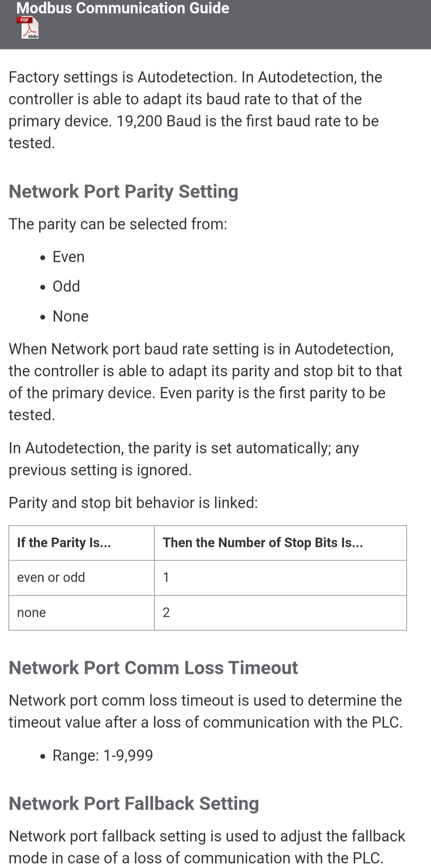Tap "The parity can be selected from:" text
Viewport: 431px width, 868px height.
click(x=118, y=224)
